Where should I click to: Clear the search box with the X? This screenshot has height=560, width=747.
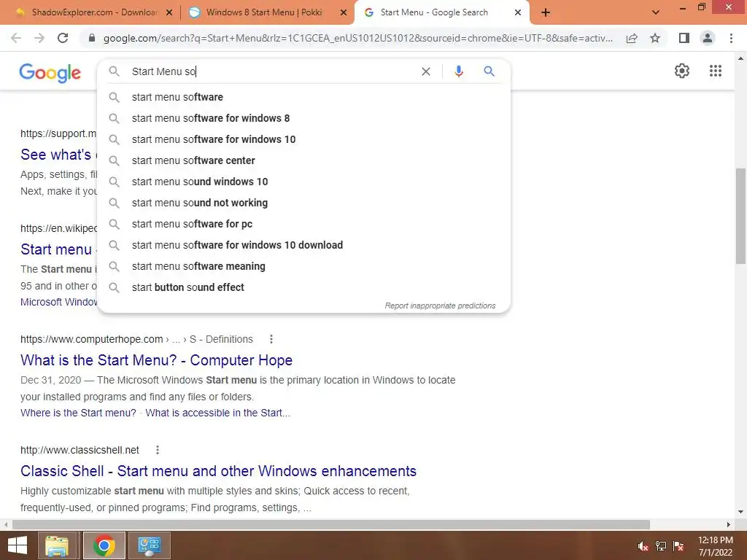[426, 71]
